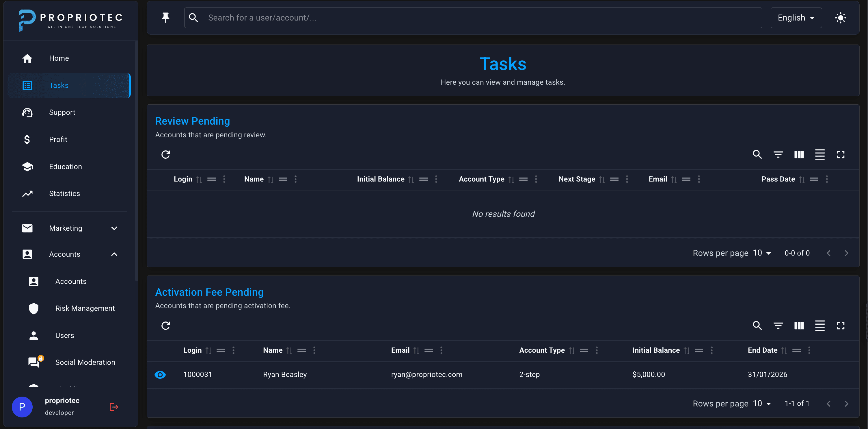Click the user/account search field
The width and height of the screenshot is (868, 429).
(x=473, y=18)
